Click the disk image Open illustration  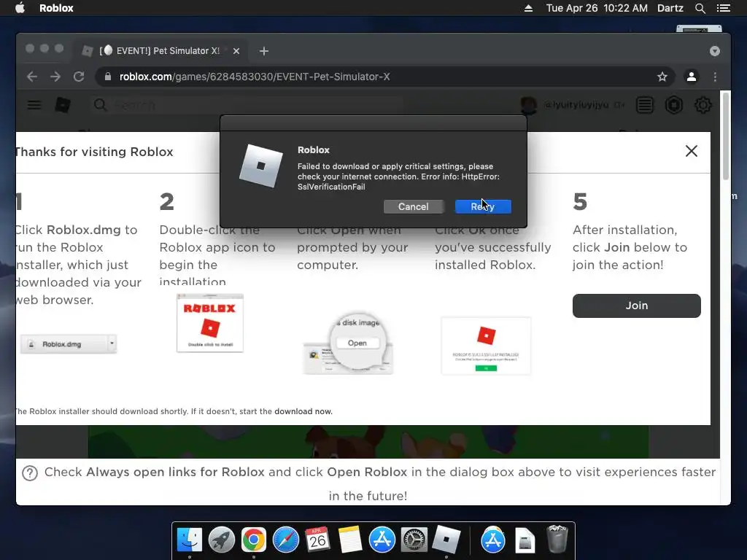click(349, 344)
